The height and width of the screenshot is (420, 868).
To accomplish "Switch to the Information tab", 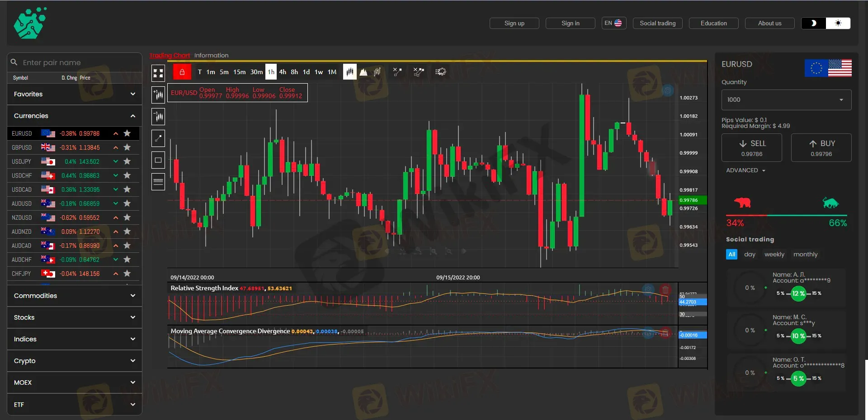I will click(211, 55).
